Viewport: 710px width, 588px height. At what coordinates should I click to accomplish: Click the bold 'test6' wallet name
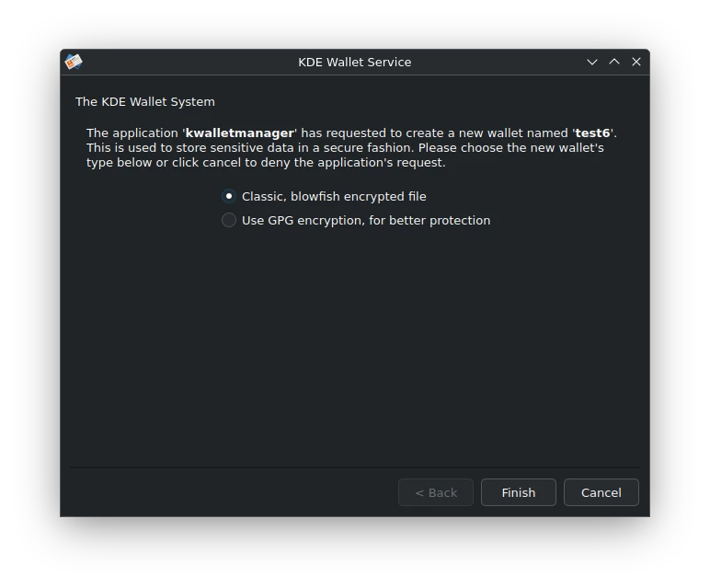pyautogui.click(x=592, y=133)
